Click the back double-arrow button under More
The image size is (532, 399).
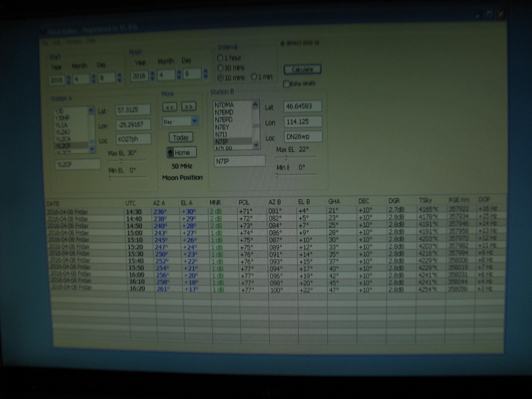click(x=170, y=107)
